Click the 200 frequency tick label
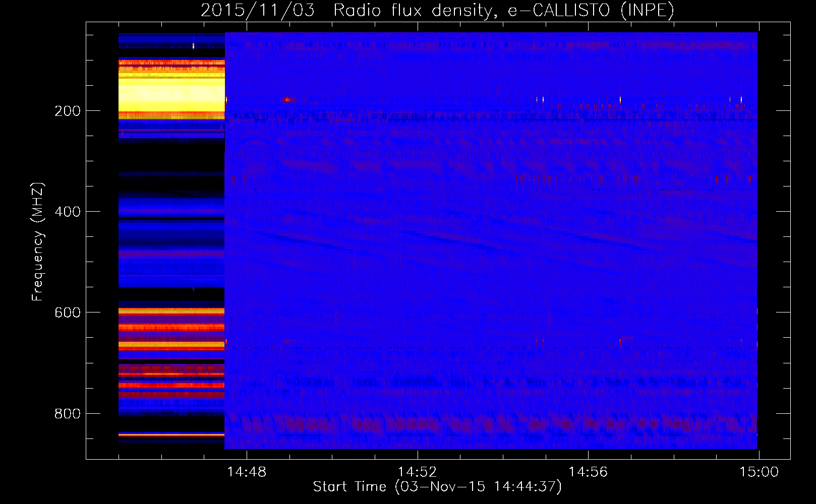This screenshot has height=504, width=816. coord(68,111)
